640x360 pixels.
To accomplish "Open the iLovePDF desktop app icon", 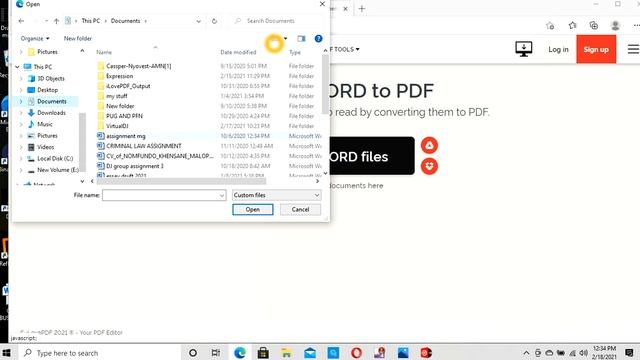I will coord(524,49).
